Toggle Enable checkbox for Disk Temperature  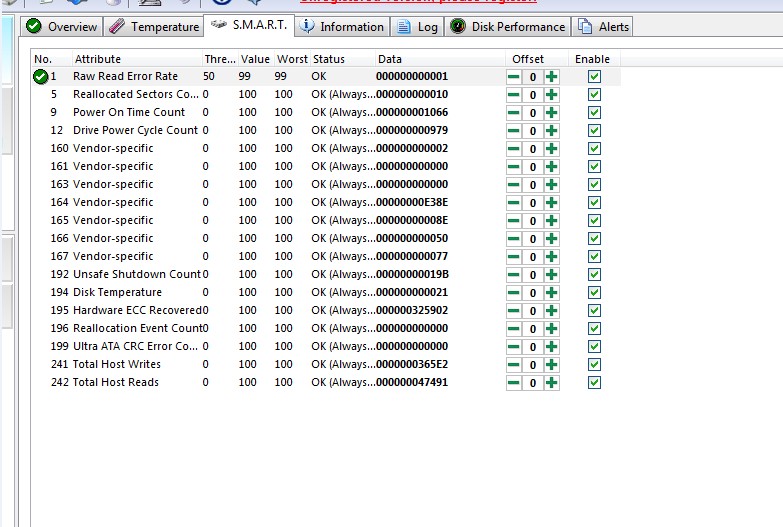tap(594, 292)
